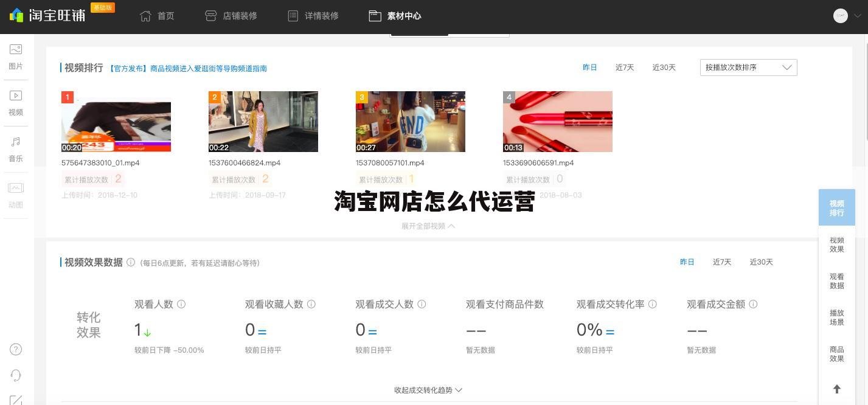Click file name 1537600466824.mp4
The width and height of the screenshot is (868, 405).
[245, 163]
